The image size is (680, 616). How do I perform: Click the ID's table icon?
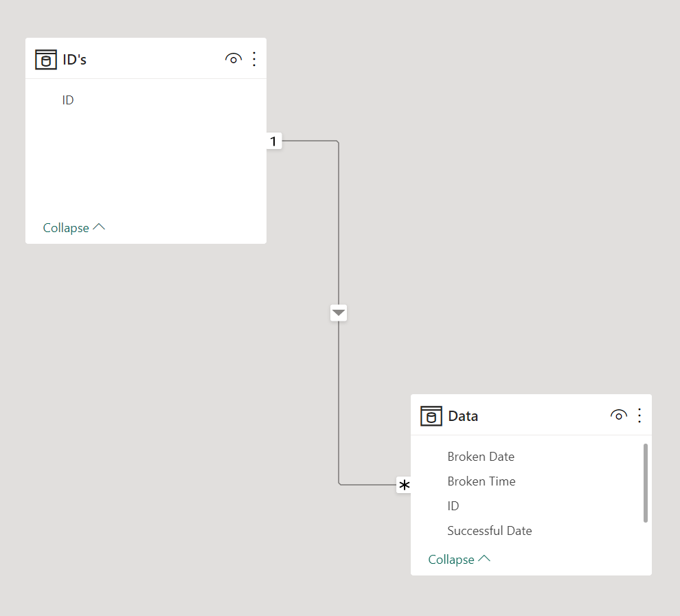pyautogui.click(x=46, y=59)
